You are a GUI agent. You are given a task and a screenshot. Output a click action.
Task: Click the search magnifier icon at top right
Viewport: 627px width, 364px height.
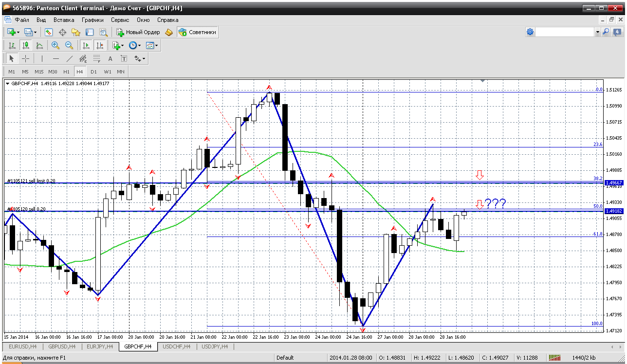click(x=606, y=32)
